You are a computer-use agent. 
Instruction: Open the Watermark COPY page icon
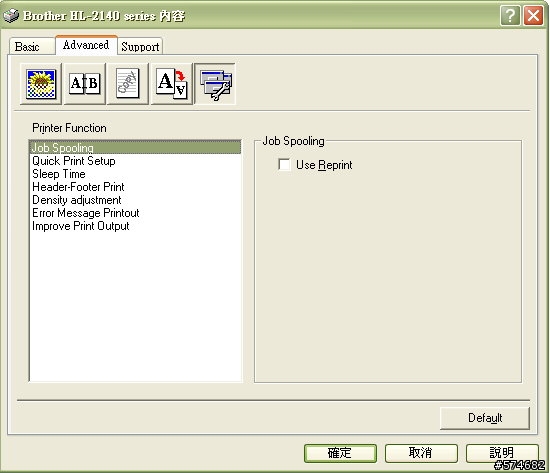[128, 84]
